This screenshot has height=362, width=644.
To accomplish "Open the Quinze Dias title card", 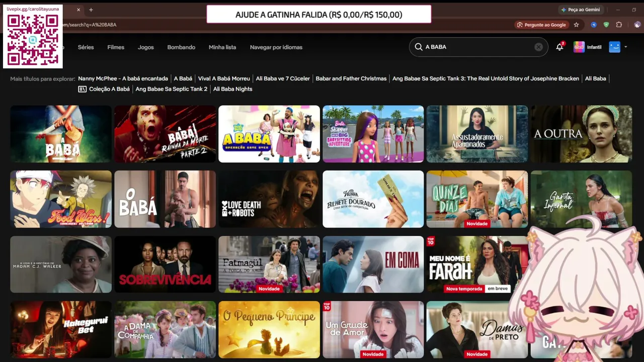I will click(x=477, y=199).
